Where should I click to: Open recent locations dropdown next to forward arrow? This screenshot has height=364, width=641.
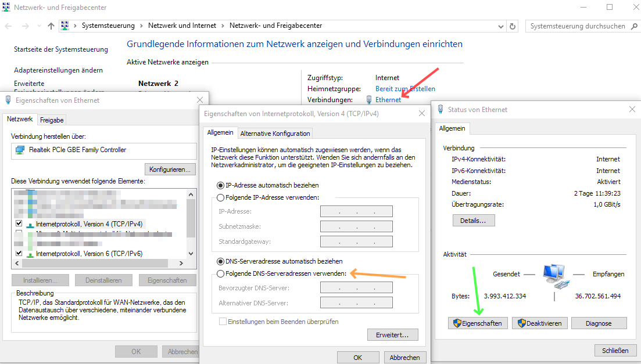[40, 26]
